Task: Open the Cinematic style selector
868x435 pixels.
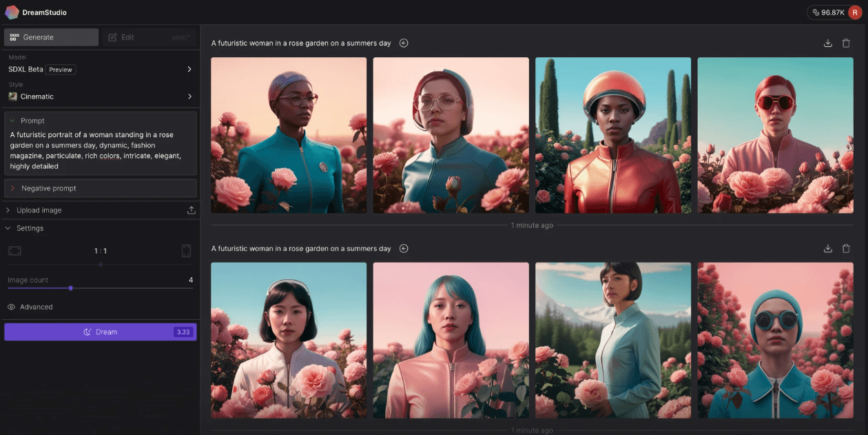Action: [x=100, y=97]
